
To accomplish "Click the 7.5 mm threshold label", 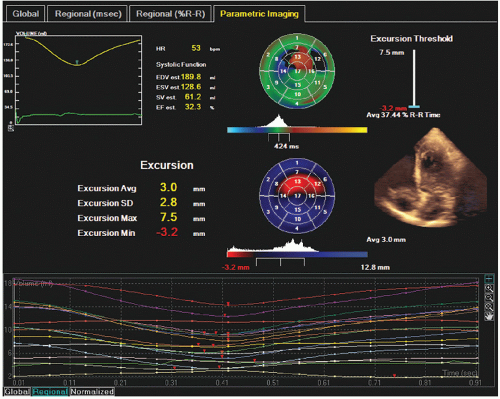I will pos(392,53).
